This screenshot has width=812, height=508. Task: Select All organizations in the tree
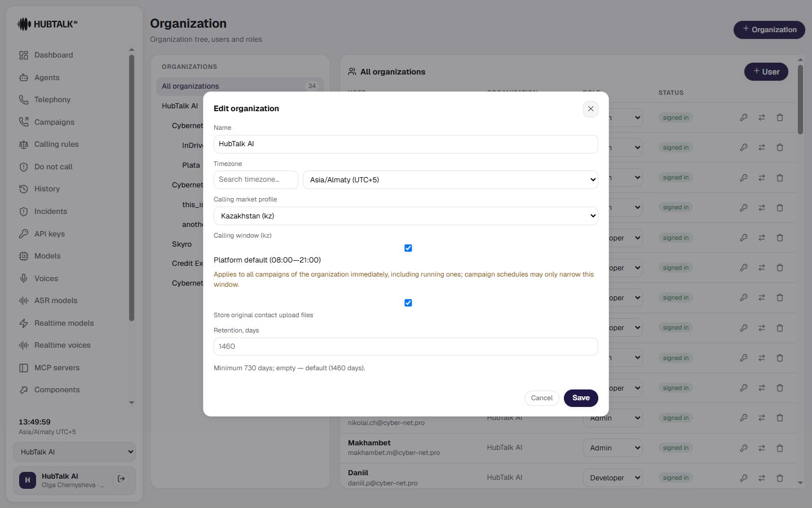click(x=240, y=86)
